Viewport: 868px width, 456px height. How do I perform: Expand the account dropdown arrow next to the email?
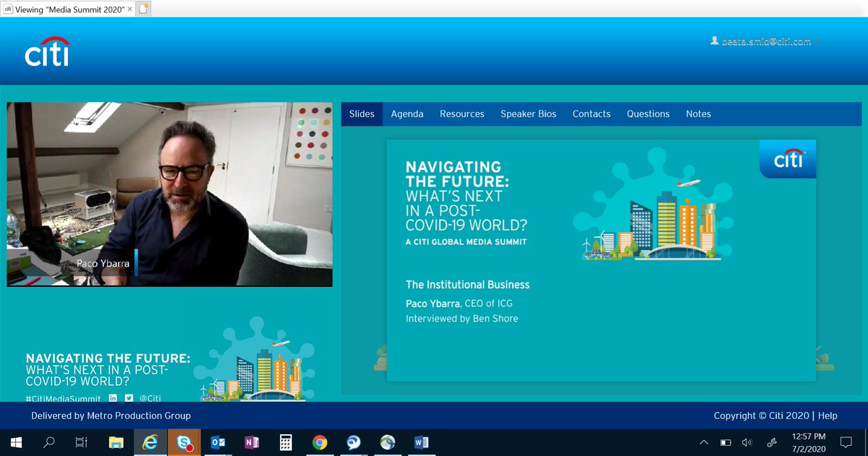818,42
